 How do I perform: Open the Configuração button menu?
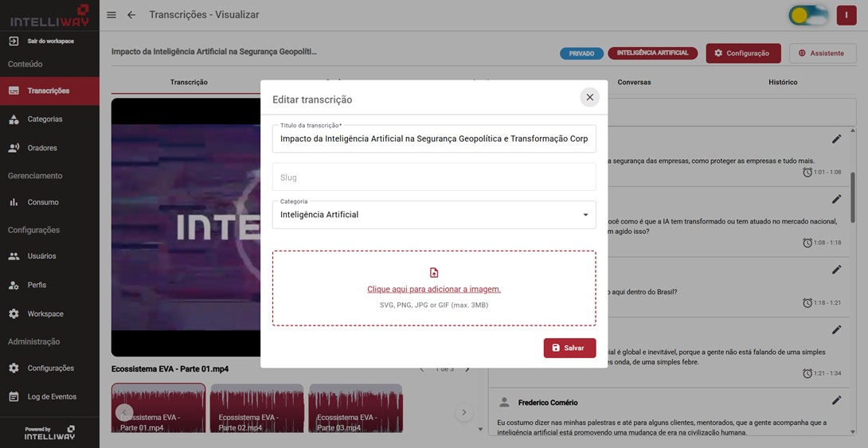[742, 53]
